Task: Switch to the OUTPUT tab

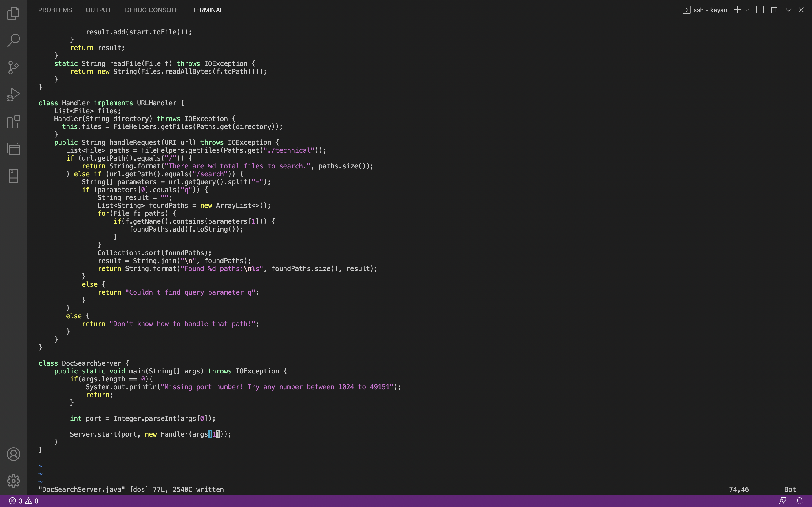Action: (x=98, y=10)
